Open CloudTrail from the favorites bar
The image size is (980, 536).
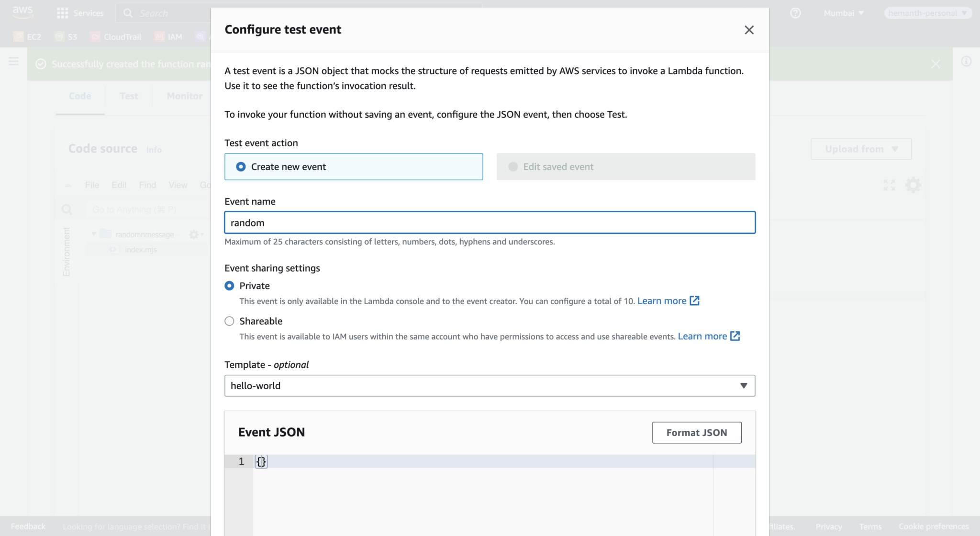pos(115,36)
